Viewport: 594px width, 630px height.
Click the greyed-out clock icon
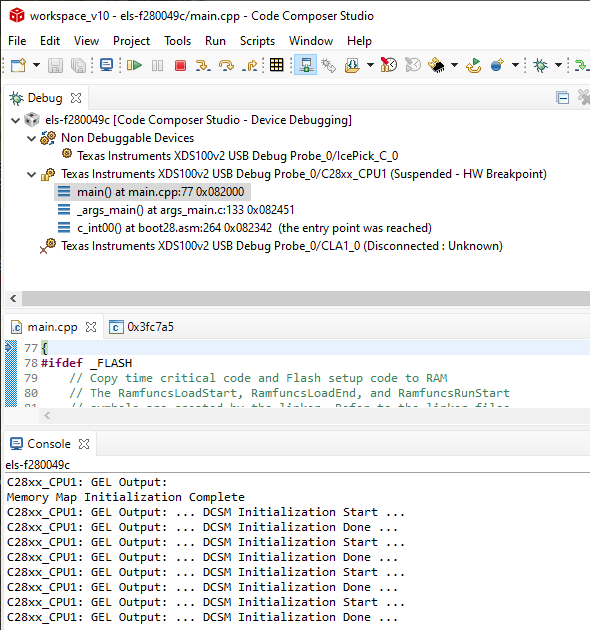pos(412,65)
